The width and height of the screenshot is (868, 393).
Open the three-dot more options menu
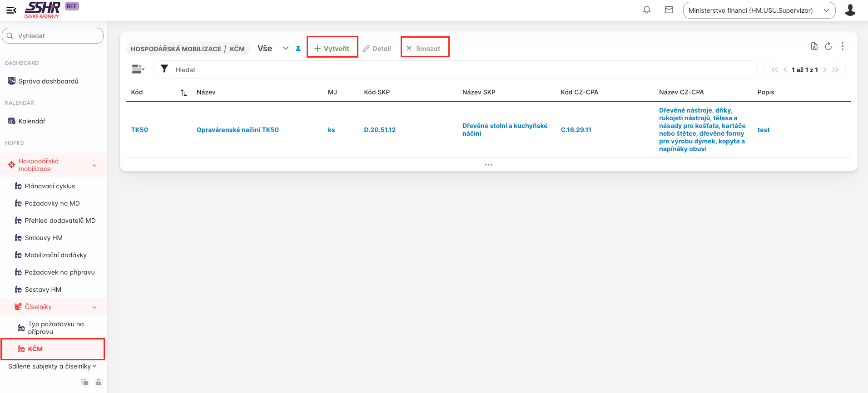[842, 46]
